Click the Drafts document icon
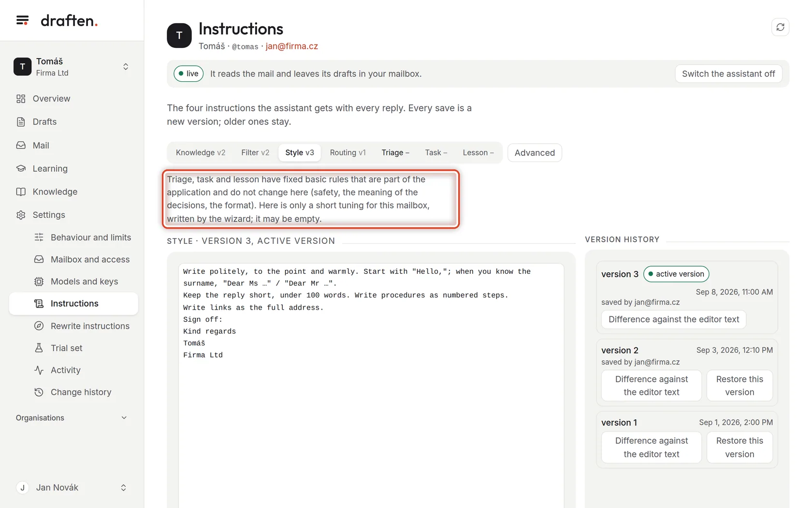 (x=21, y=122)
